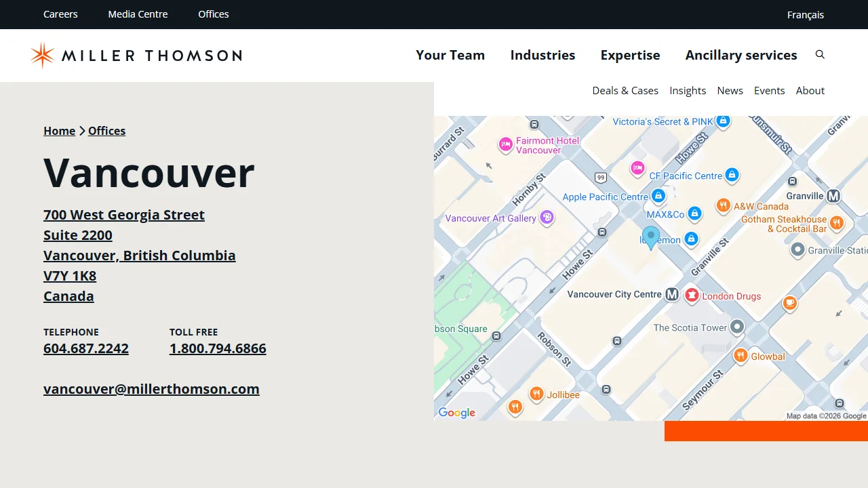The image size is (868, 488).
Task: Click Highway 99 shield on map
Action: [x=600, y=178]
